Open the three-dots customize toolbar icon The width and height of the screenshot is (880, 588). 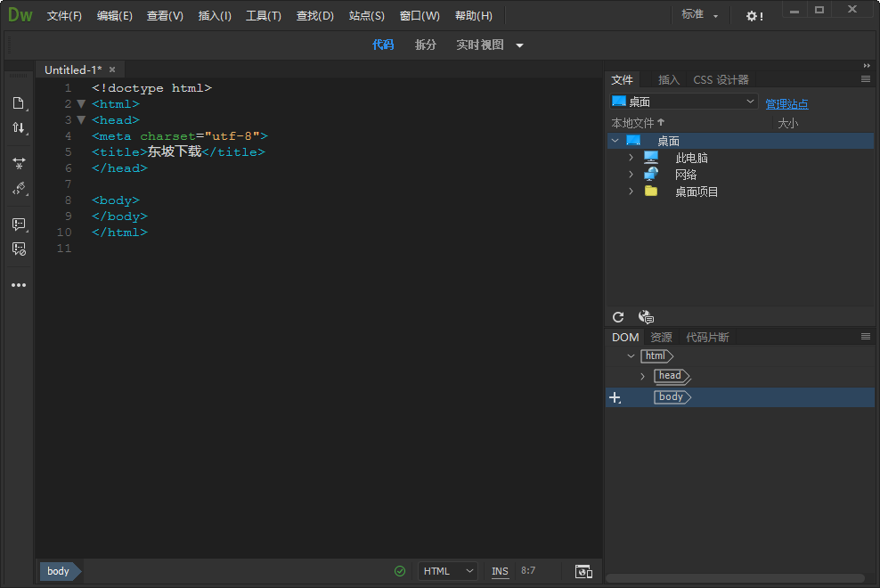point(19,285)
